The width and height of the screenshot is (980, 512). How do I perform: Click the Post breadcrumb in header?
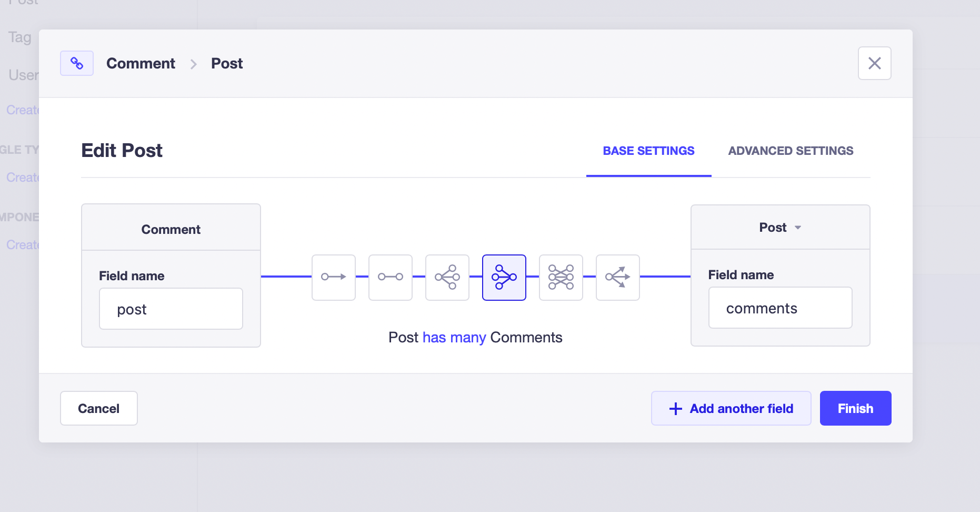pos(227,63)
